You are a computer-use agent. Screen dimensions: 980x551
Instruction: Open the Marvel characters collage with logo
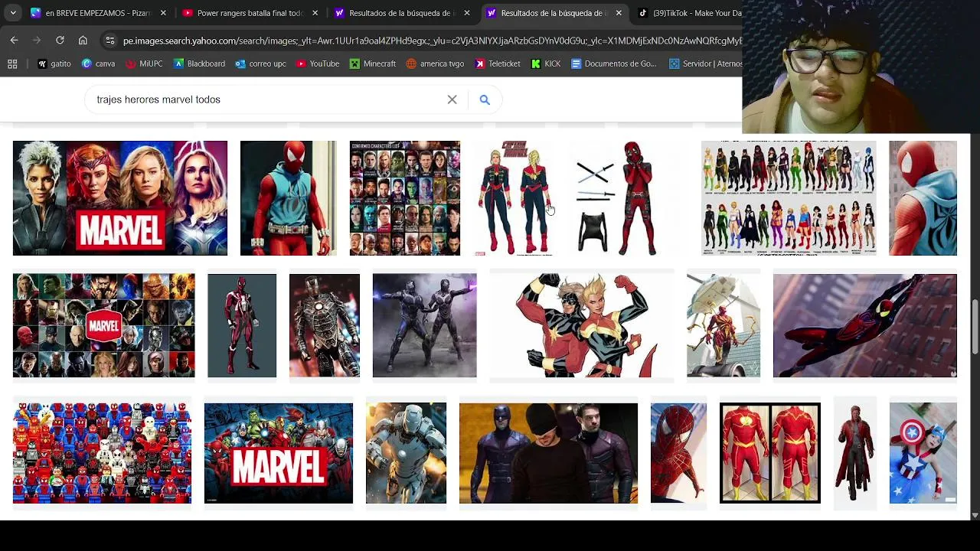pyautogui.click(x=104, y=326)
